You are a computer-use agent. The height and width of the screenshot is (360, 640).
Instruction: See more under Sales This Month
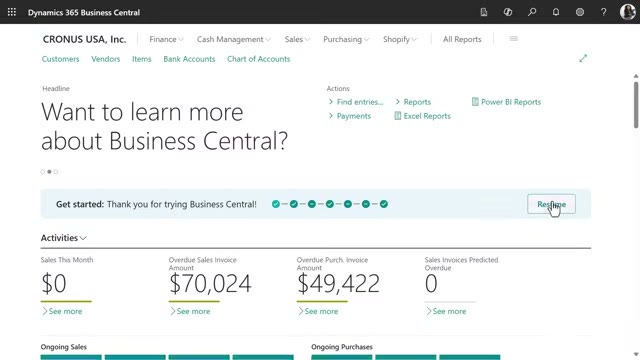62,311
